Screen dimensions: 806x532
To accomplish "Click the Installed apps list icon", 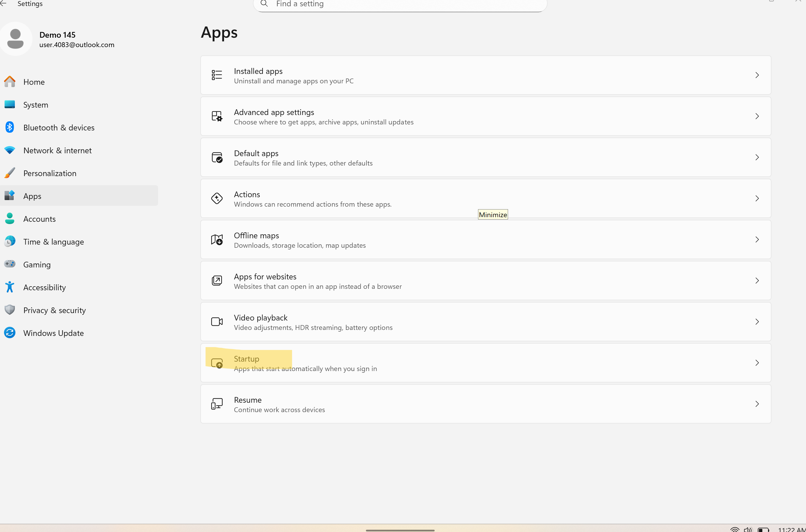I will [217, 75].
